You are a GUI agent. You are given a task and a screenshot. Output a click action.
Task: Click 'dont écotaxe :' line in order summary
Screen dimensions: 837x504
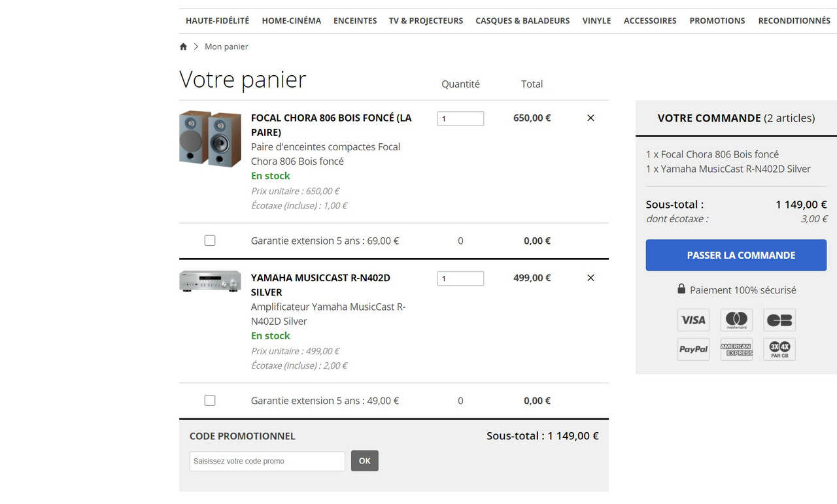[677, 219]
